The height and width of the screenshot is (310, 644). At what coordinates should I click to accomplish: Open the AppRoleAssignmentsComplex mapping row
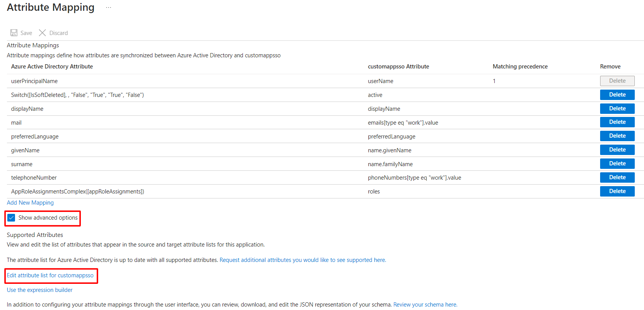[77, 192]
